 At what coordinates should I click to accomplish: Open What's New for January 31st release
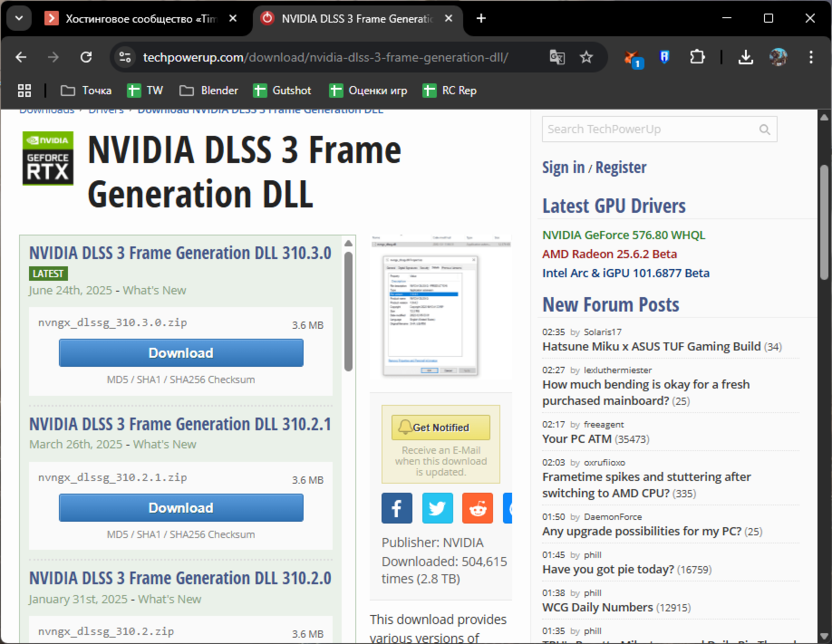point(169,599)
